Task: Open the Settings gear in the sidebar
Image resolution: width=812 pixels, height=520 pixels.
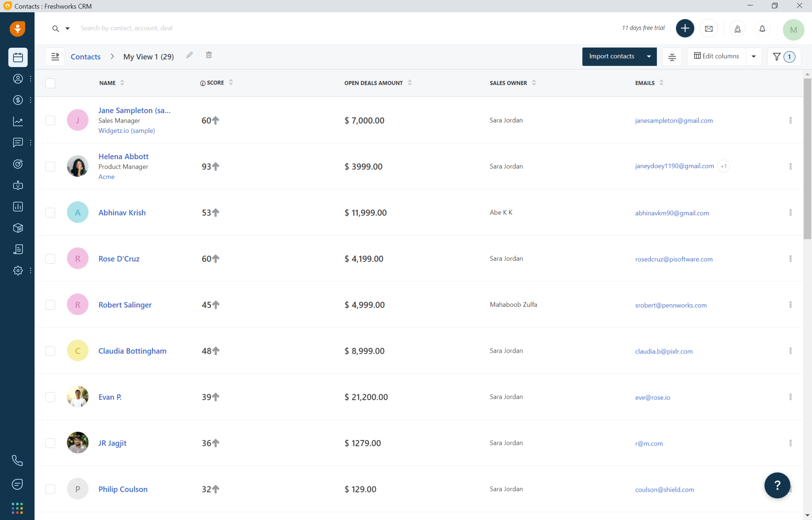Action: (x=18, y=270)
